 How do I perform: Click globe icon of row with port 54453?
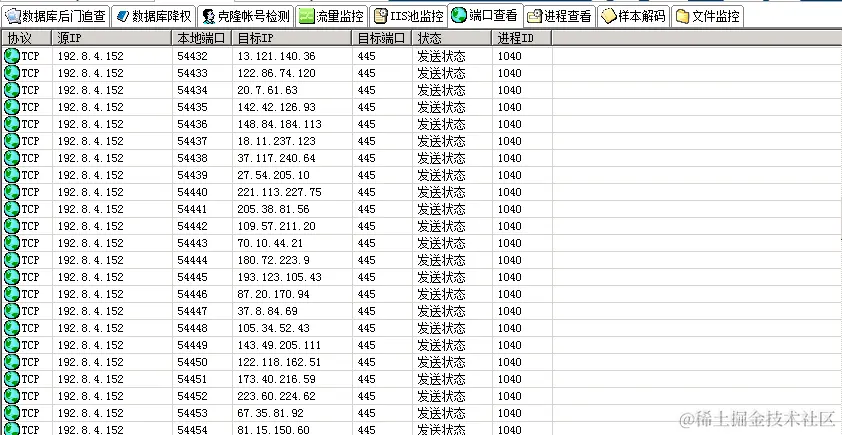click(x=11, y=413)
